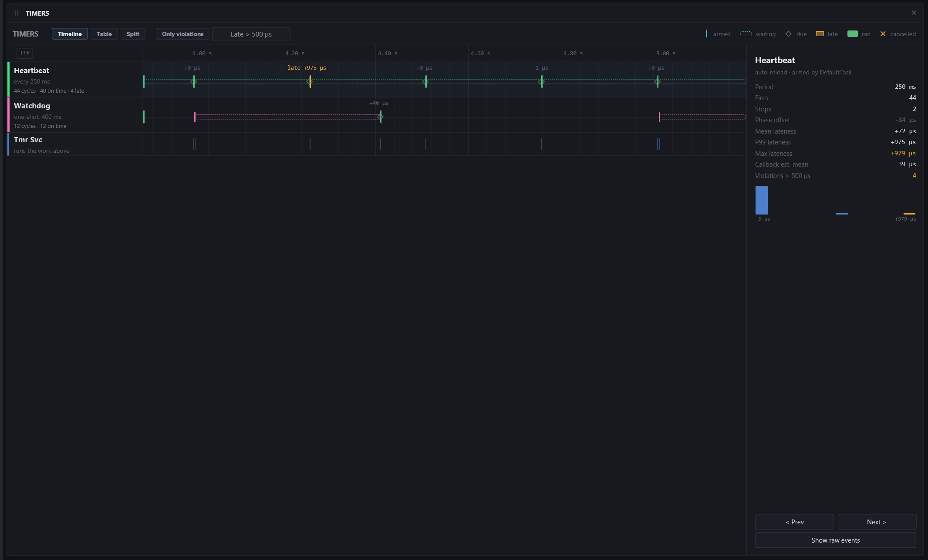This screenshot has width=928, height=560.
Task: Open Show raw events
Action: click(836, 540)
